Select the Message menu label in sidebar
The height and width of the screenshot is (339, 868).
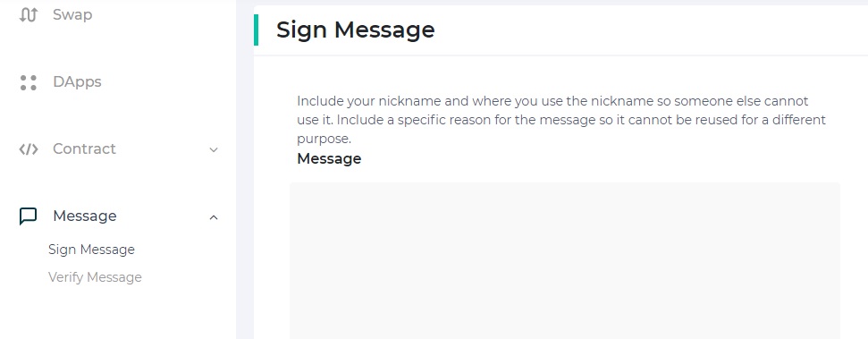85,216
